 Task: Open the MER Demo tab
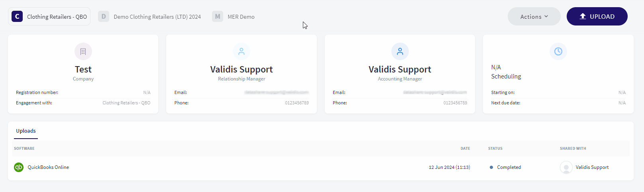[x=234, y=17]
